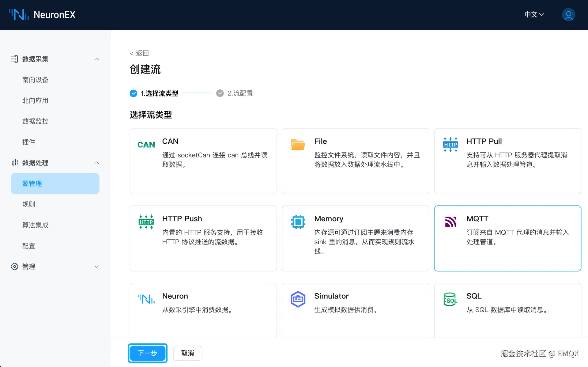Click step 2 流配置 check icon
The image size is (588, 367).
[220, 93]
